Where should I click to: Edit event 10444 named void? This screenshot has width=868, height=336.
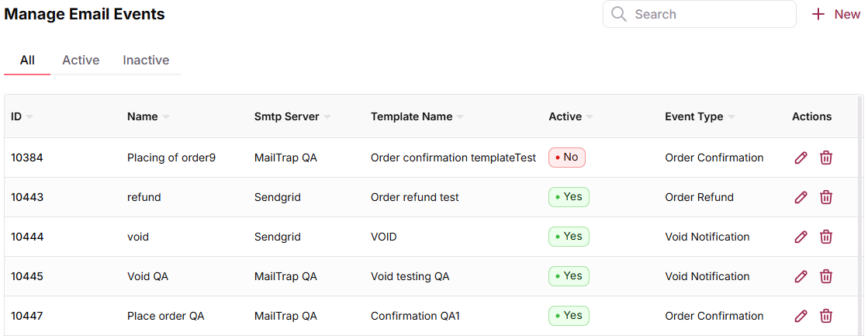(x=801, y=237)
